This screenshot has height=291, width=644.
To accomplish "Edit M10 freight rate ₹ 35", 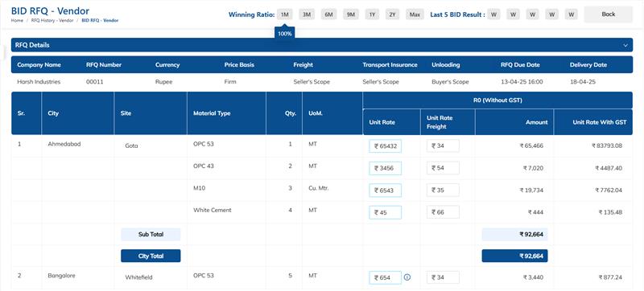I will 443,191.
